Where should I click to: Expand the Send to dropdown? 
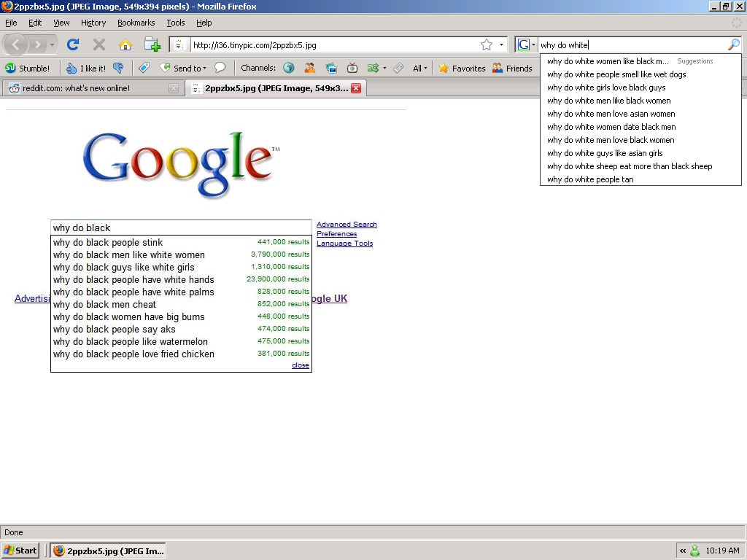pyautogui.click(x=183, y=68)
